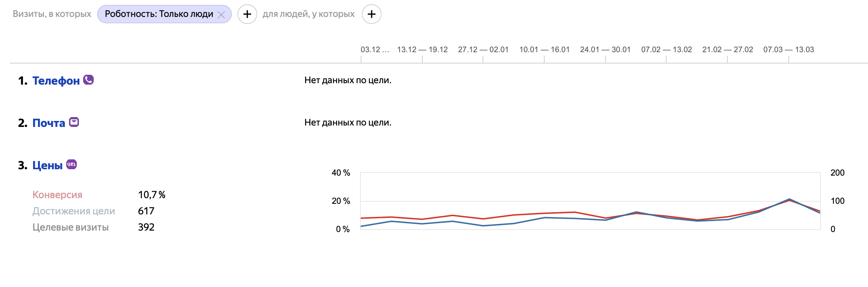
Task: Remove the Роботность: Только люди filter
Action: (221, 15)
